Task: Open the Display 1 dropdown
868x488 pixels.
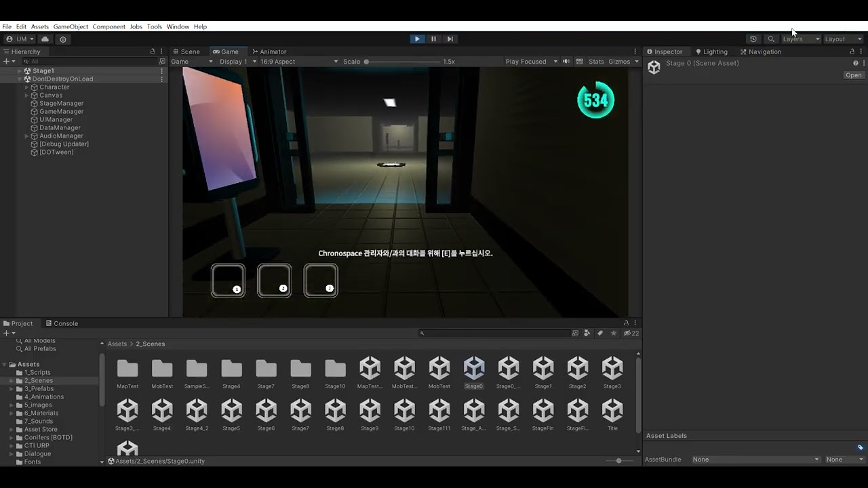Action: [237, 62]
